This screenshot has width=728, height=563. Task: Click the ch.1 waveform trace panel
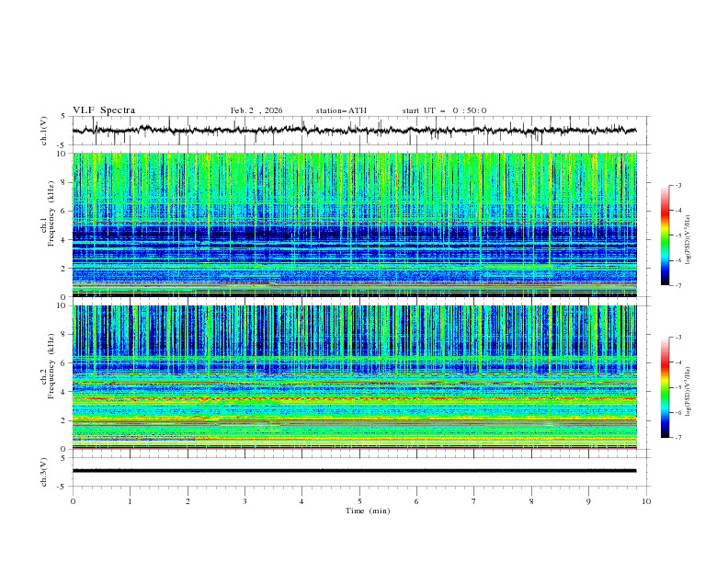pos(358,131)
